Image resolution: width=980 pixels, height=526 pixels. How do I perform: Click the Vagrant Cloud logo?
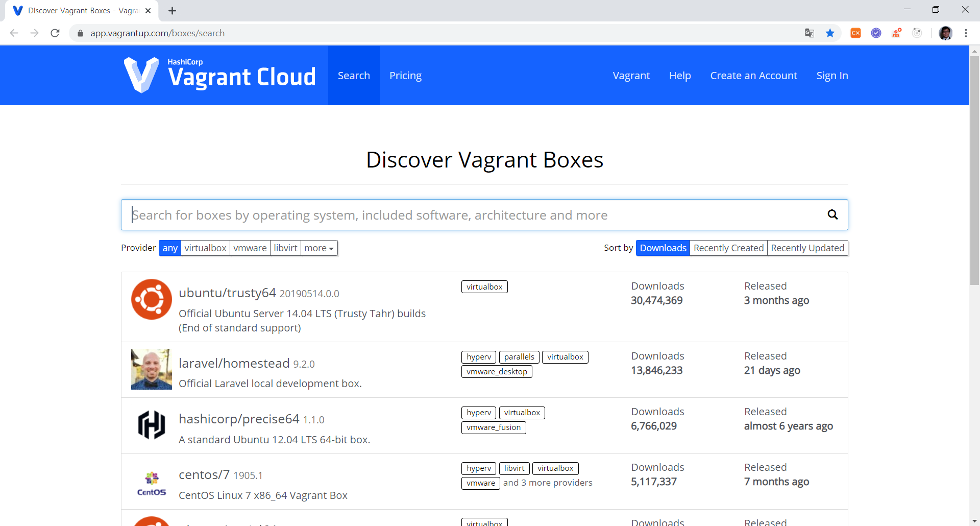(219, 75)
